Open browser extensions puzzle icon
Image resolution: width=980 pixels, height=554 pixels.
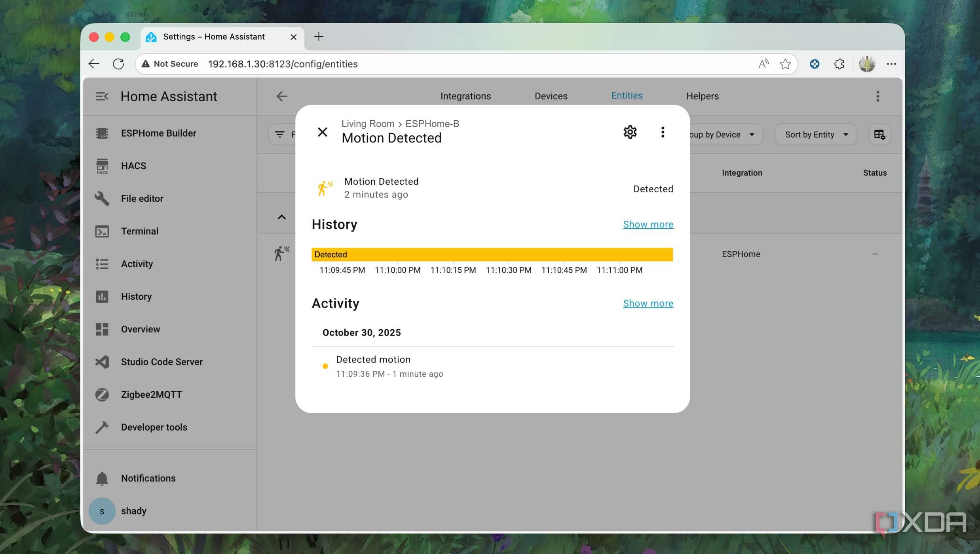pos(839,64)
